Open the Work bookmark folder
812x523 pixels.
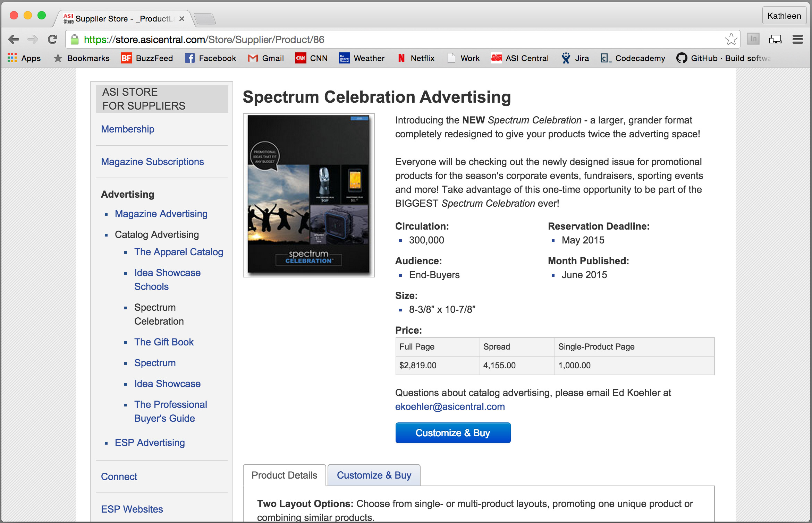[464, 58]
